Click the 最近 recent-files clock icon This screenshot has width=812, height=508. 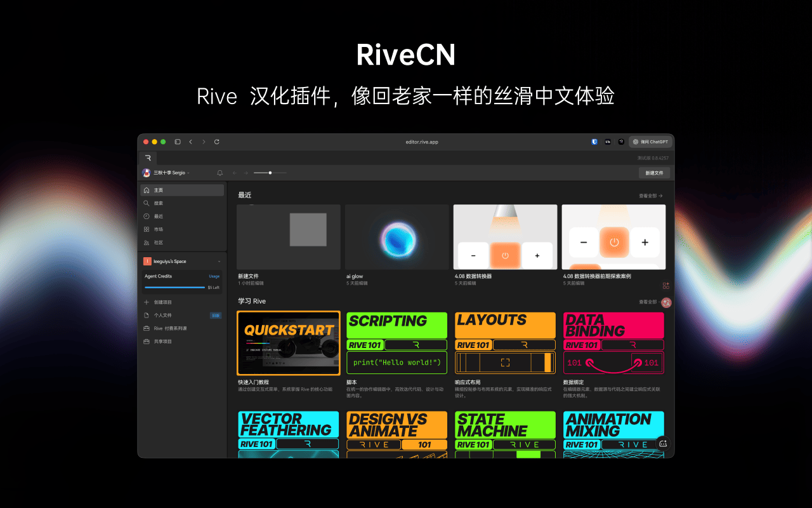(x=147, y=216)
